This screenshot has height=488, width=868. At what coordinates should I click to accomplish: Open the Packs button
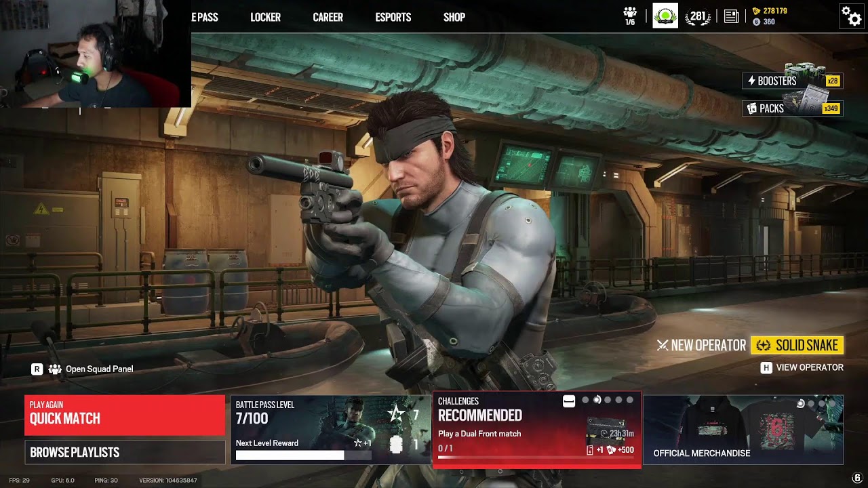(792, 108)
